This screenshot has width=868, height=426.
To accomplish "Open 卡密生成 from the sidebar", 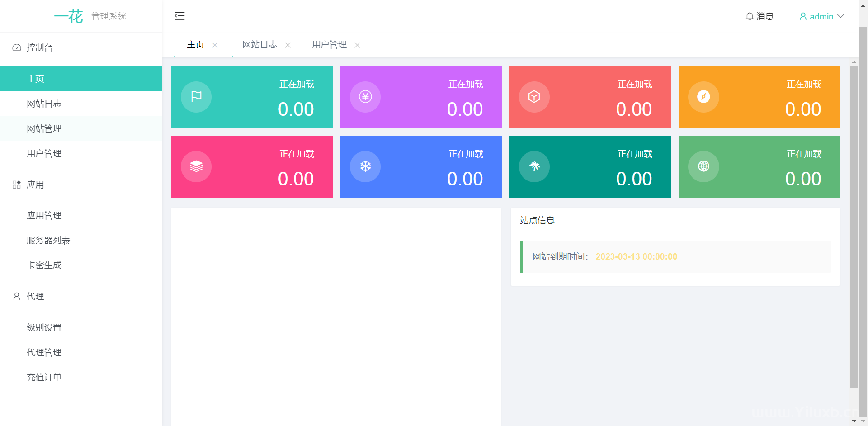I will (x=81, y=265).
